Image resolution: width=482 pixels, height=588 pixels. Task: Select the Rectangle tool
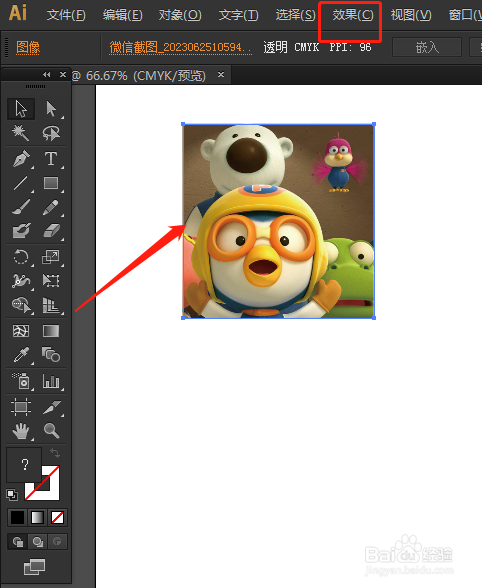(x=51, y=183)
